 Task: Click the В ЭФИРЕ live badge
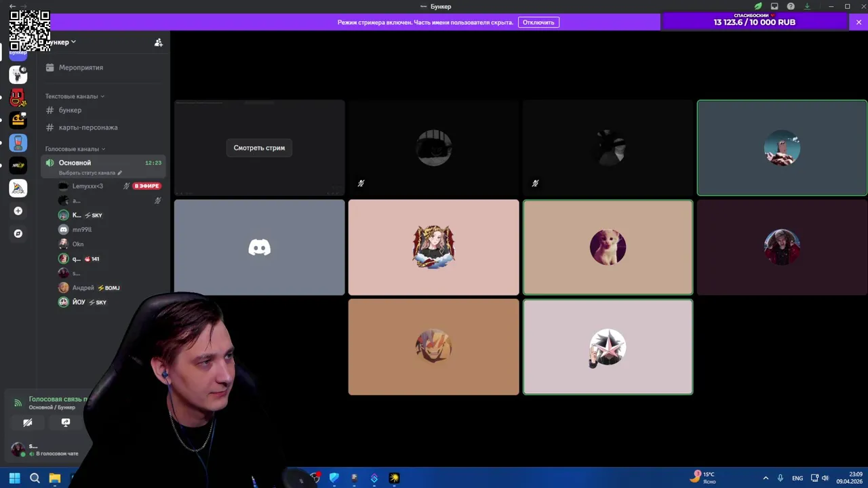147,186
